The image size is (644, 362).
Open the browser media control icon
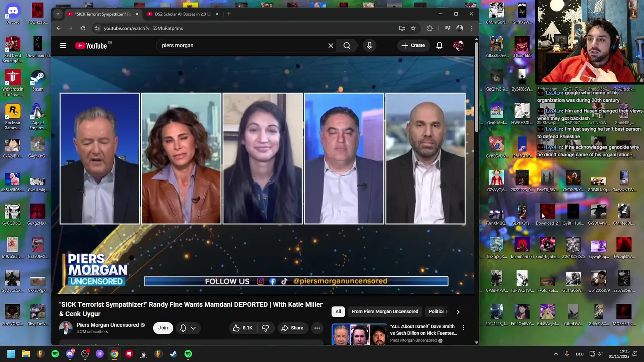click(x=447, y=28)
